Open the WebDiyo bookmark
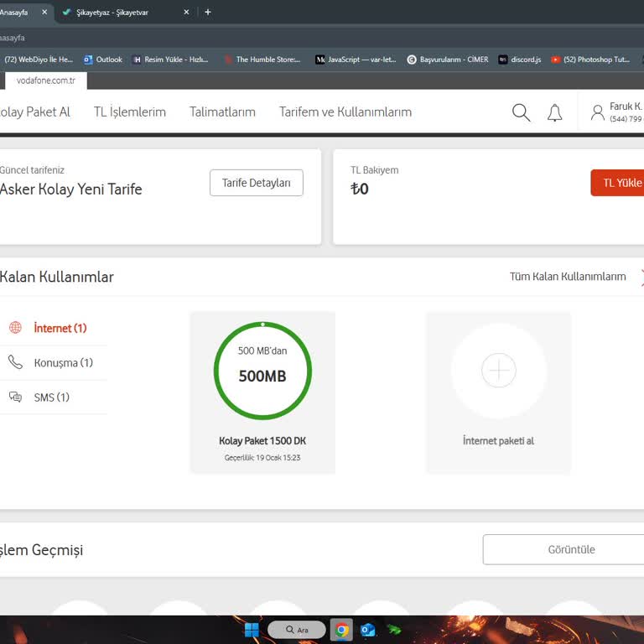Viewport: 644px width, 644px height. click(38, 60)
